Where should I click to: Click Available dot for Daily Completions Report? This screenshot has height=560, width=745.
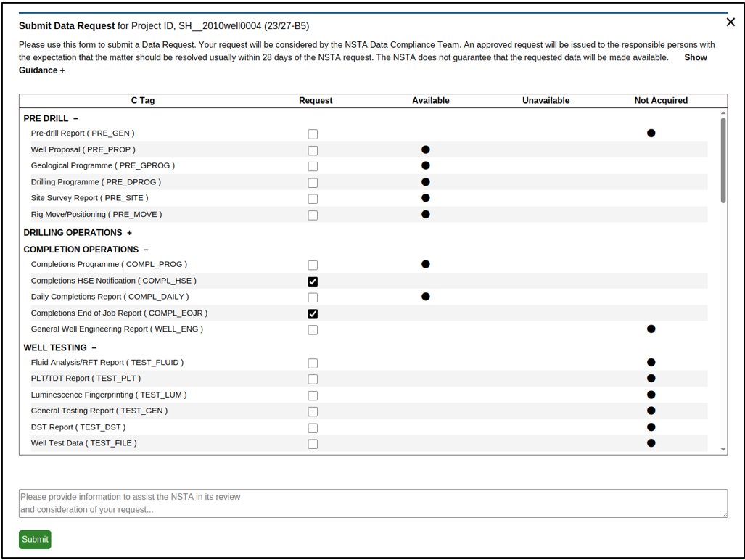point(426,297)
